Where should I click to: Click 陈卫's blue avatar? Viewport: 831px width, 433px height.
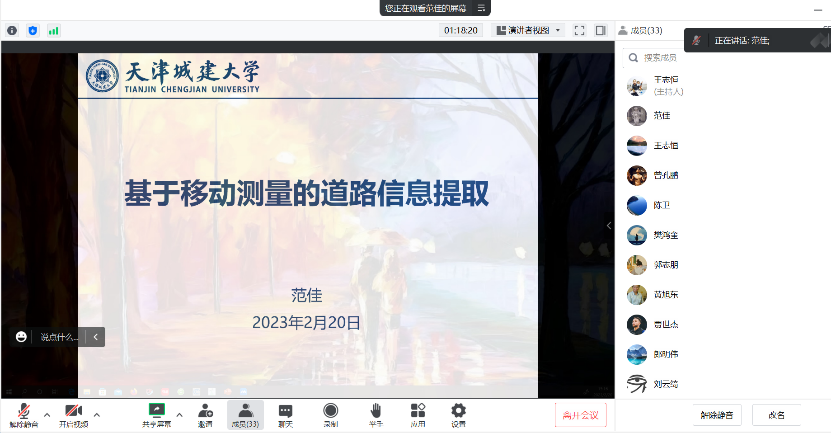coord(636,205)
